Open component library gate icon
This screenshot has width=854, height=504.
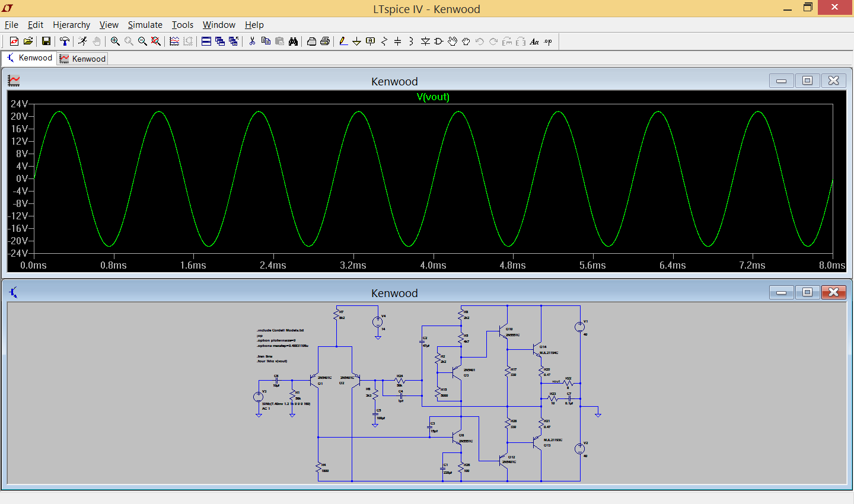(x=439, y=42)
